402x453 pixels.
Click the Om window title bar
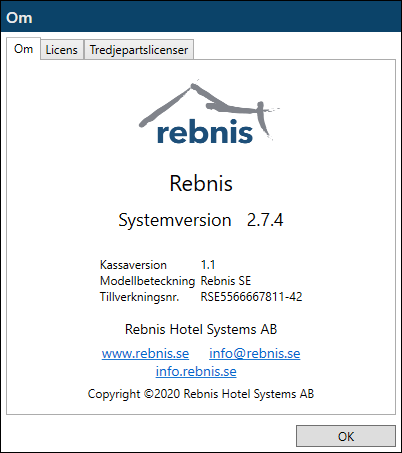pos(201,17)
